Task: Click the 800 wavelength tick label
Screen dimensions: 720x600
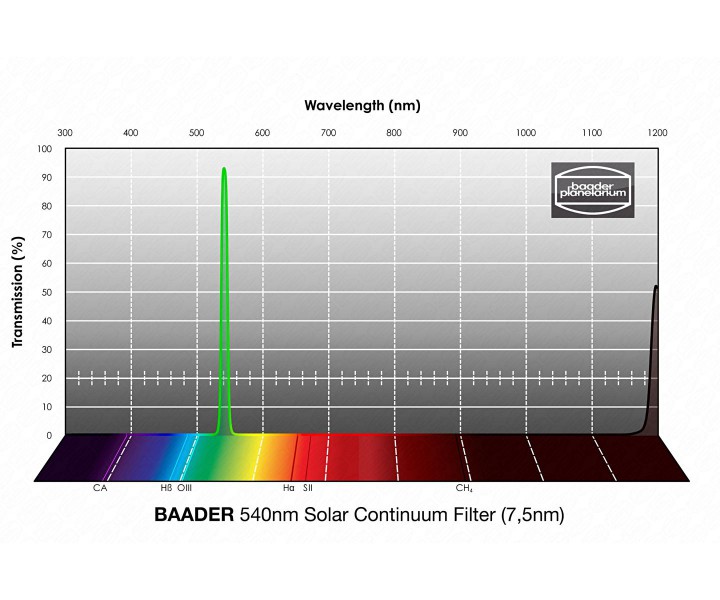Action: 394,133
